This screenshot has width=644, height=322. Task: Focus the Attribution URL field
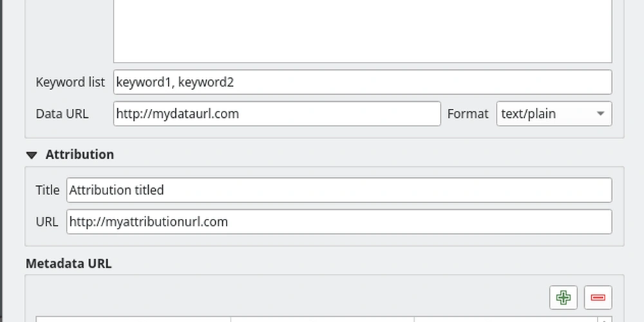(339, 222)
